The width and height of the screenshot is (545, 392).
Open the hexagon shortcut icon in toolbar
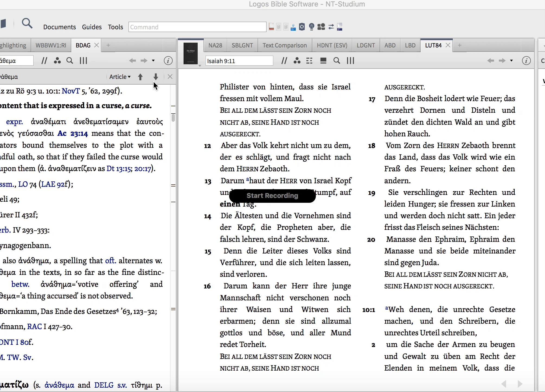click(x=302, y=27)
